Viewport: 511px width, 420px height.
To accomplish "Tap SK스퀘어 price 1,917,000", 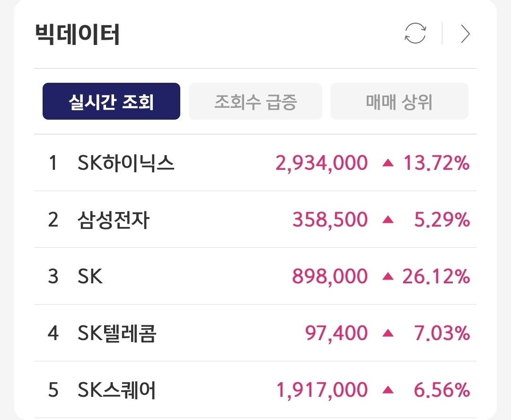I will pos(322,390).
